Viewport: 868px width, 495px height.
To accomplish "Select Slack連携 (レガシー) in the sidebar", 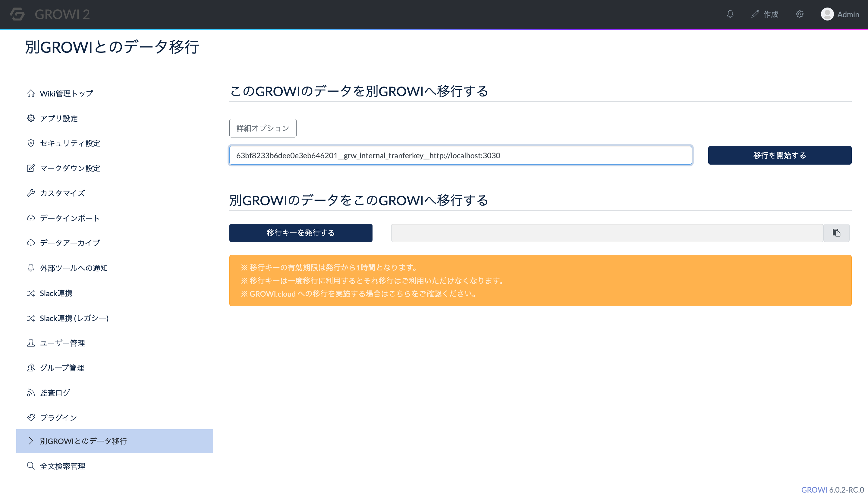I will (74, 318).
